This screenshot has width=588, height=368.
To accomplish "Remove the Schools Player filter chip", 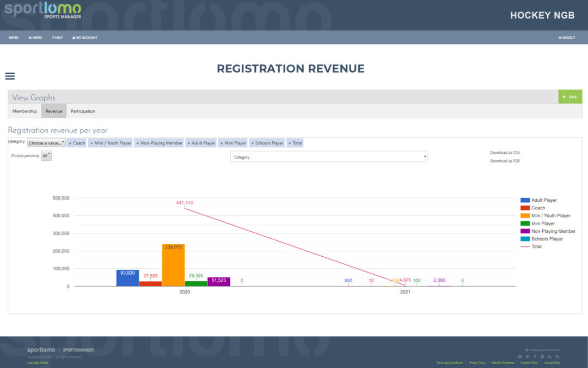I will pos(253,142).
